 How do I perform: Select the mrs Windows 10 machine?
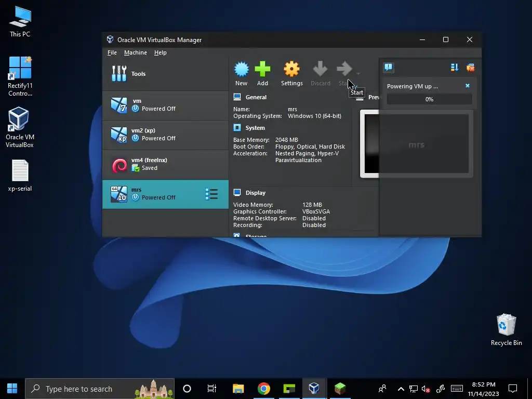(x=165, y=194)
